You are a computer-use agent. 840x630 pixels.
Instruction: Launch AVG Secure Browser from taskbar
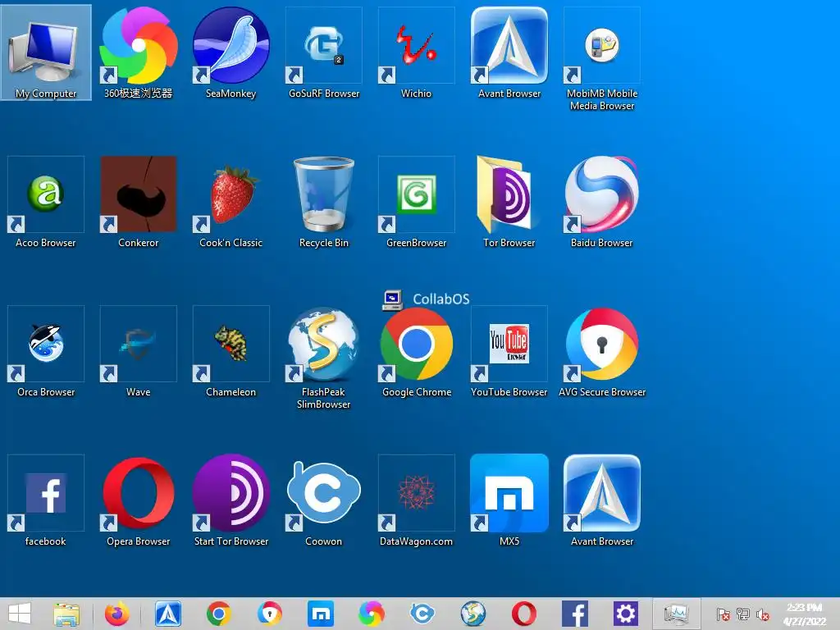pyautogui.click(x=269, y=614)
